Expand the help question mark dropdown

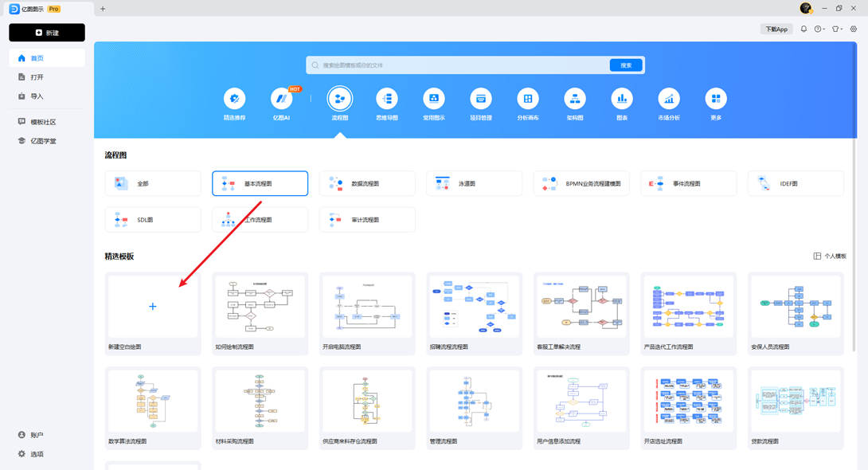[819, 29]
